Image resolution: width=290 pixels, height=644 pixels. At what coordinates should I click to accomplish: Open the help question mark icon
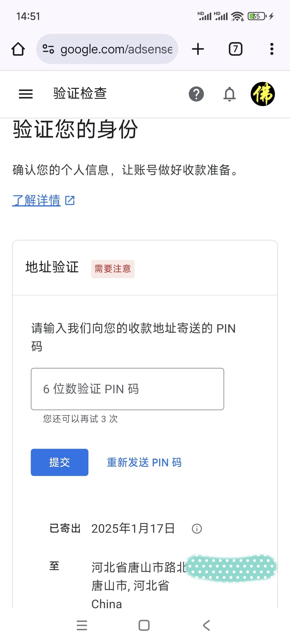point(196,94)
